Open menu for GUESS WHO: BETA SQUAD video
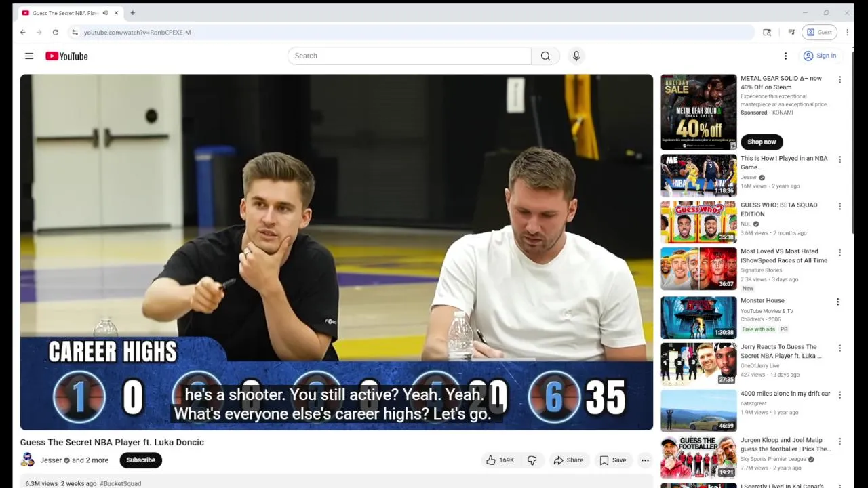Viewport: 868px width, 488px height. [x=840, y=206]
